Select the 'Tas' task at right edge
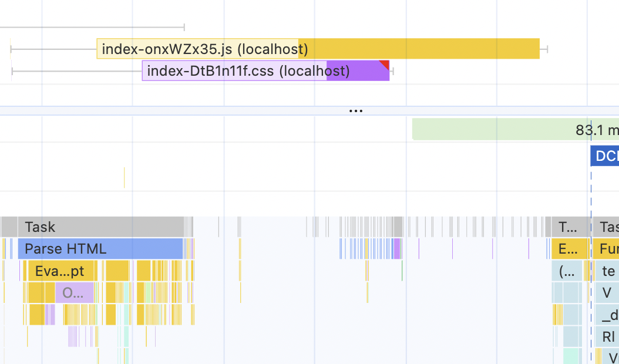 point(607,227)
